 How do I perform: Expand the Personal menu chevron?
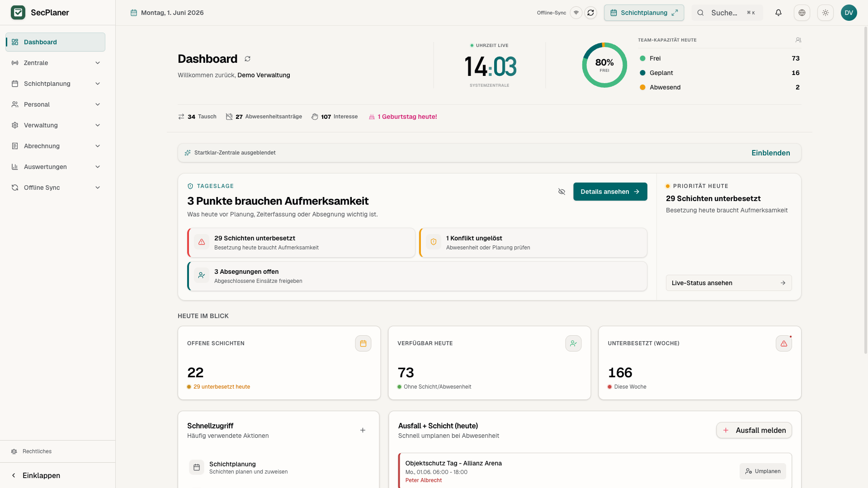(x=98, y=104)
